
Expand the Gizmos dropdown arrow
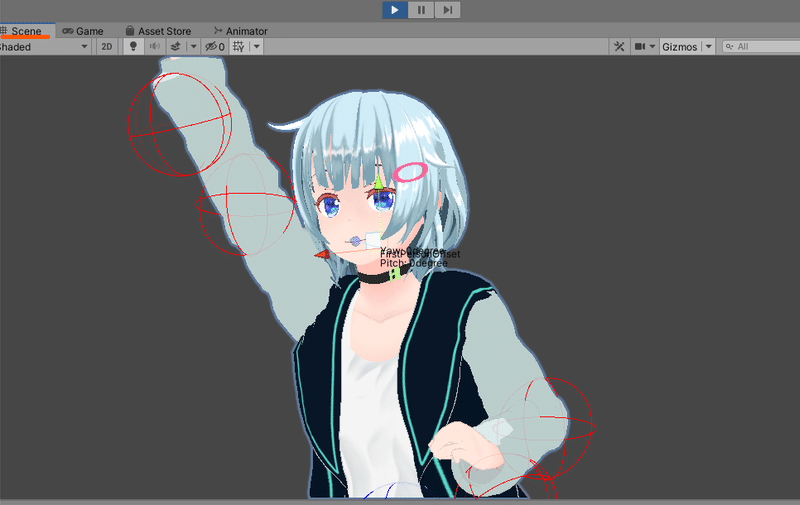coord(709,46)
